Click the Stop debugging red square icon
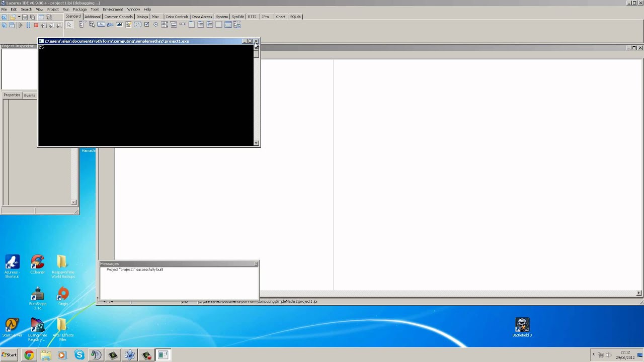644x362 pixels. (x=36, y=25)
